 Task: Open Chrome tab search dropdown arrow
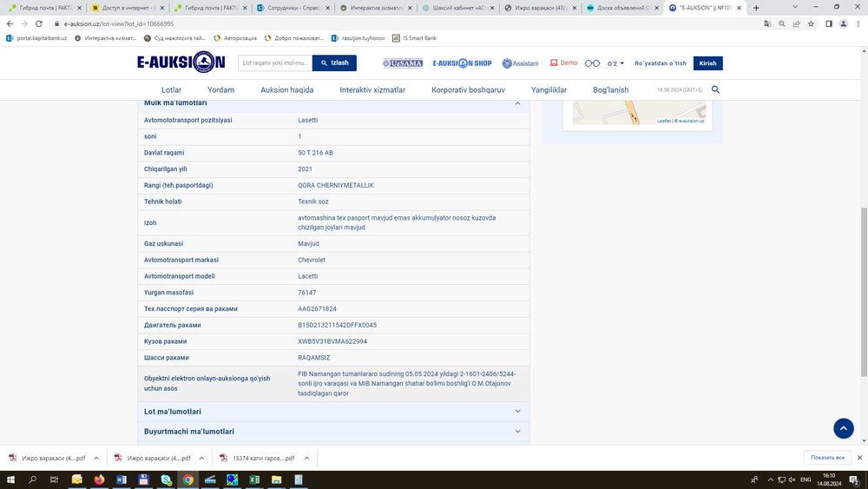click(795, 7)
